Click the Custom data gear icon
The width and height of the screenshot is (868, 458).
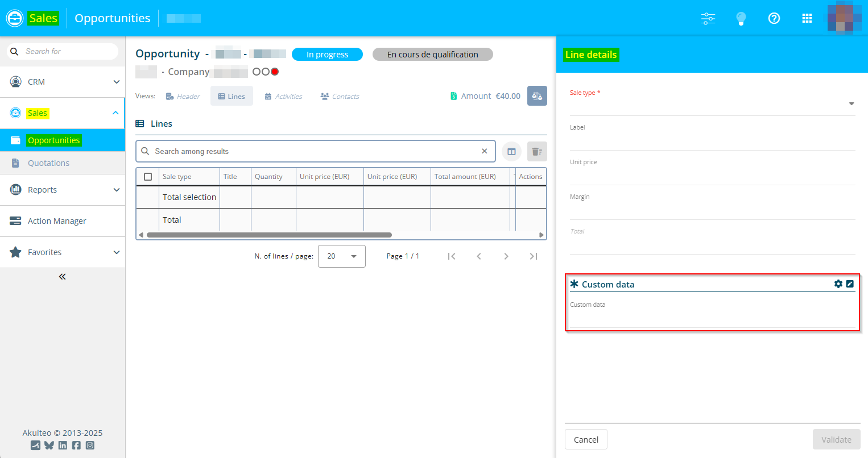point(838,284)
